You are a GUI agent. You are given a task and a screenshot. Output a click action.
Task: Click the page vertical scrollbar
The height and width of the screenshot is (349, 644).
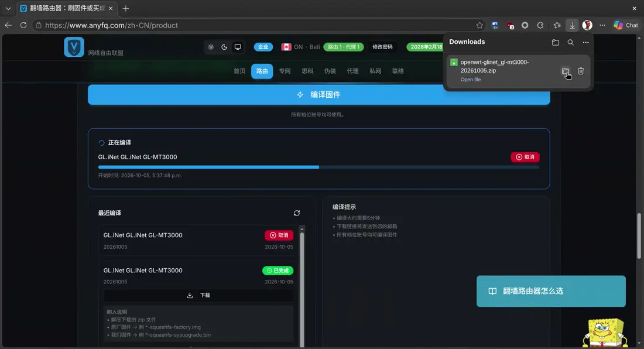tap(639, 236)
